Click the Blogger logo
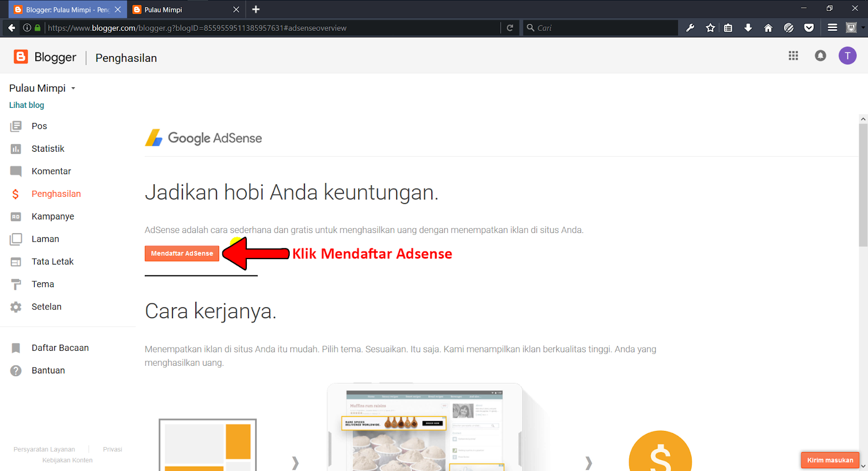 45,57
